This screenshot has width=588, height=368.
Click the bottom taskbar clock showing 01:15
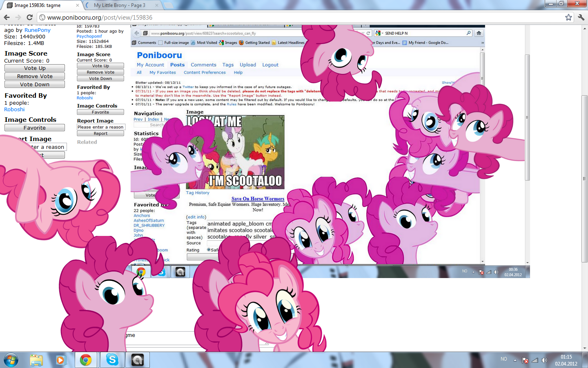(x=566, y=360)
